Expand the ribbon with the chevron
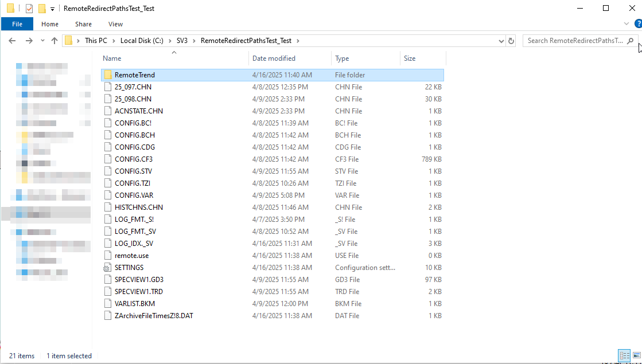 [627, 24]
